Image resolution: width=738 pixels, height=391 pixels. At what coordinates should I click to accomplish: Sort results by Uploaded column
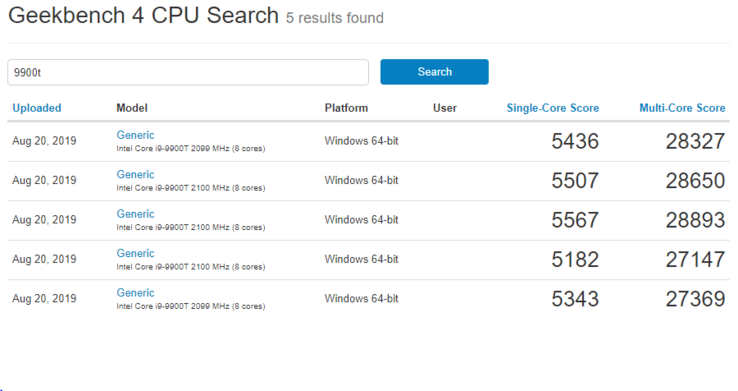point(37,108)
